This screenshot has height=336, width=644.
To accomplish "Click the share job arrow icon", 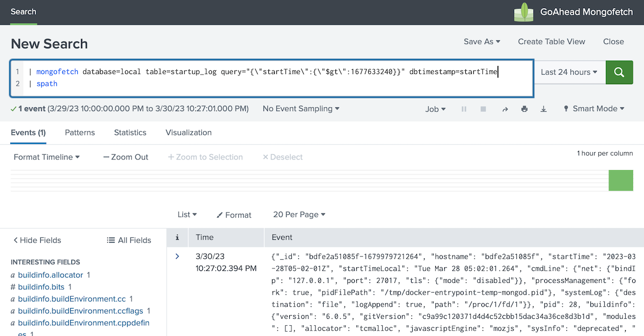I will pyautogui.click(x=504, y=109).
